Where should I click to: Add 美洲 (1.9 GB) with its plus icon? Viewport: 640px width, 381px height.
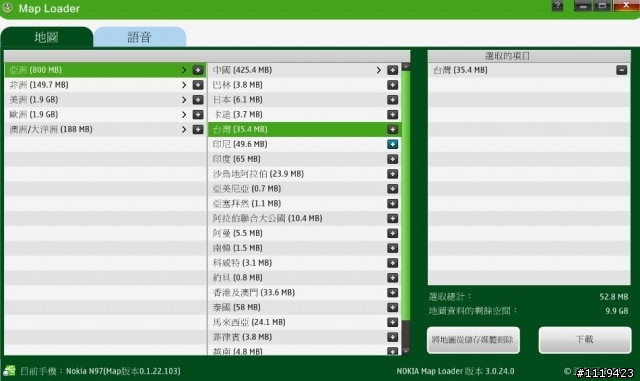198,100
